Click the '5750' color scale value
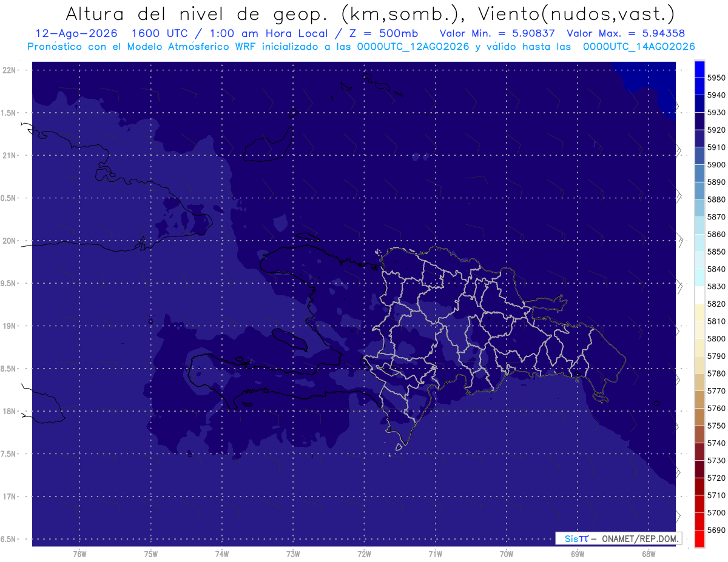 (x=716, y=426)
